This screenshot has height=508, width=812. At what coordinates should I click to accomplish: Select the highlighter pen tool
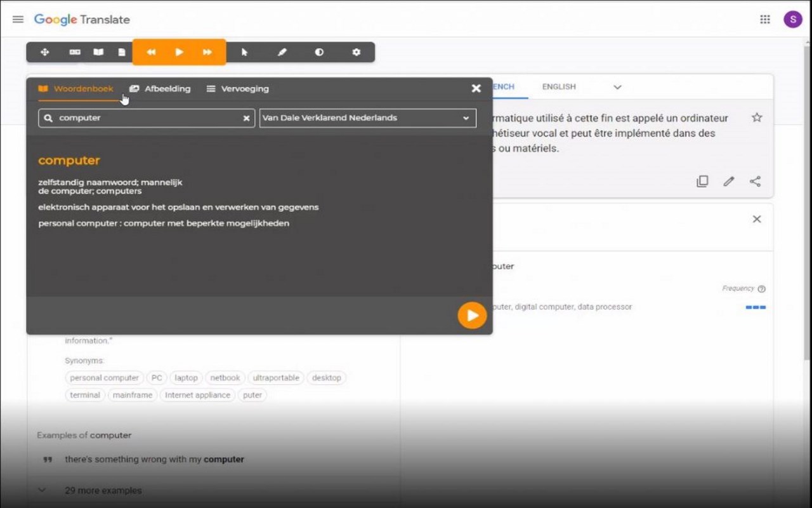tap(282, 52)
